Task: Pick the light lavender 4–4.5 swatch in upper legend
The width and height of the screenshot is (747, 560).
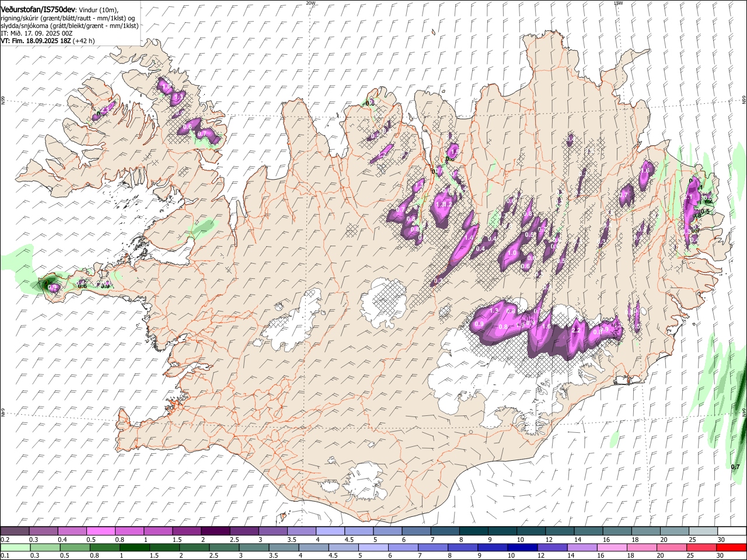Action: coord(330,531)
